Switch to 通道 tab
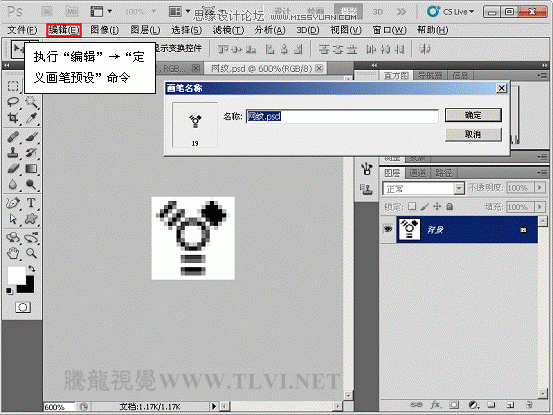 pos(418,173)
